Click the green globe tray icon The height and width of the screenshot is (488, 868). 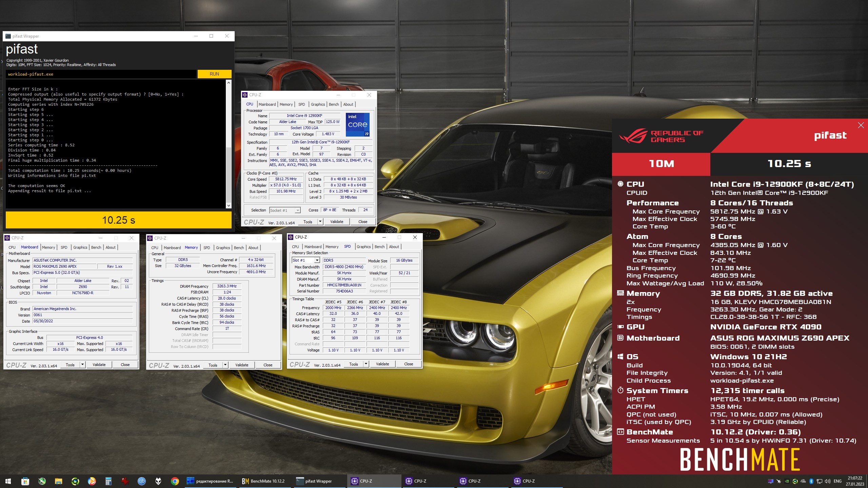[795, 481]
